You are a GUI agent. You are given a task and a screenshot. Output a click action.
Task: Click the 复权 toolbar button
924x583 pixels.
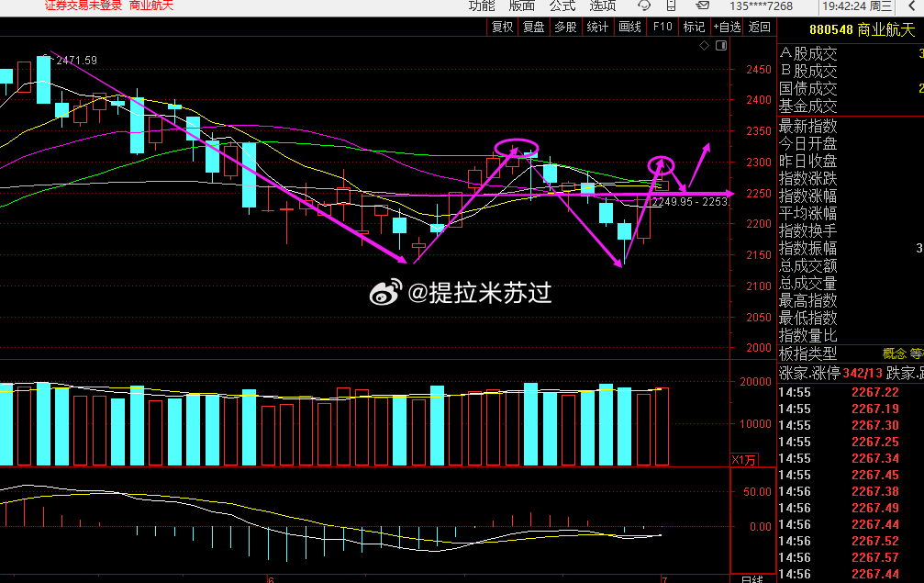pos(502,28)
